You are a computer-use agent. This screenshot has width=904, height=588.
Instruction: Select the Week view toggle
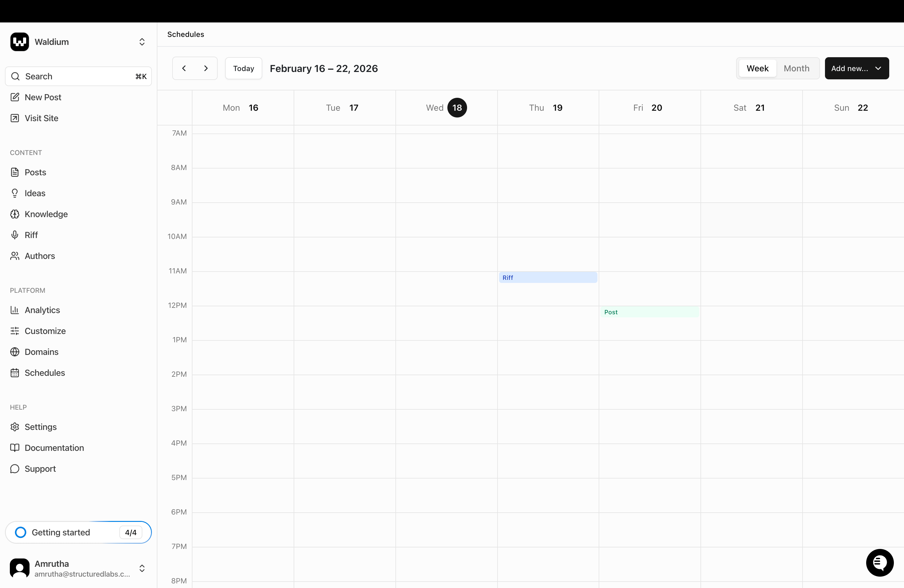[757, 68]
